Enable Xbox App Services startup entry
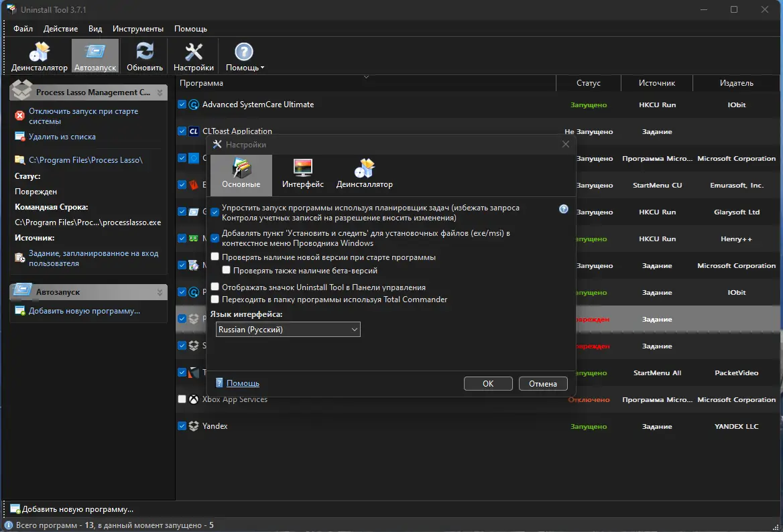This screenshot has width=783, height=532. click(182, 399)
